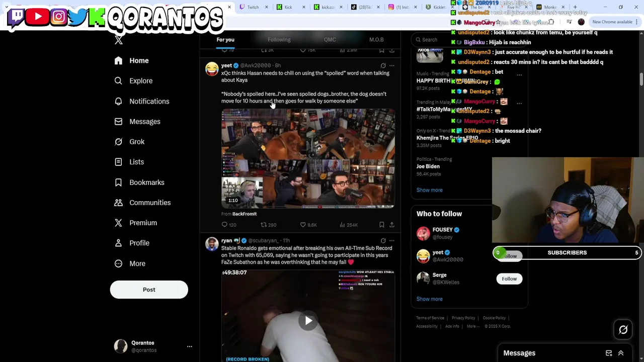
Task: Open the Joe Biden trending topic
Action: [x=428, y=166]
